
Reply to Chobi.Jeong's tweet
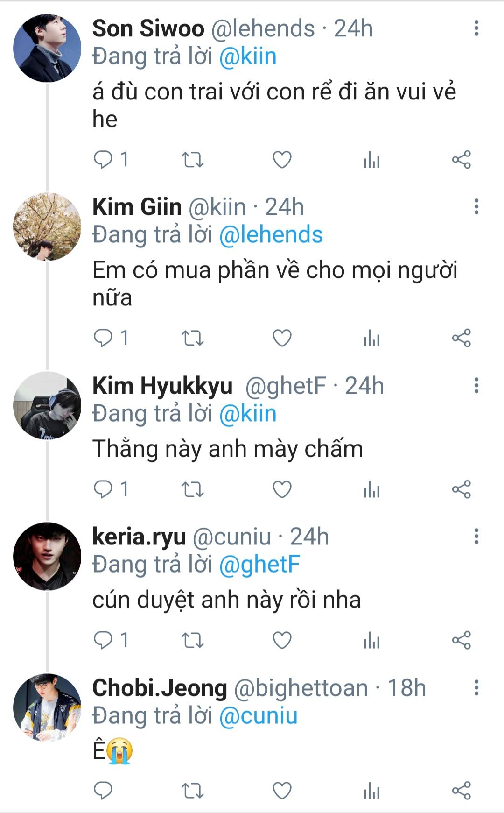point(103,791)
